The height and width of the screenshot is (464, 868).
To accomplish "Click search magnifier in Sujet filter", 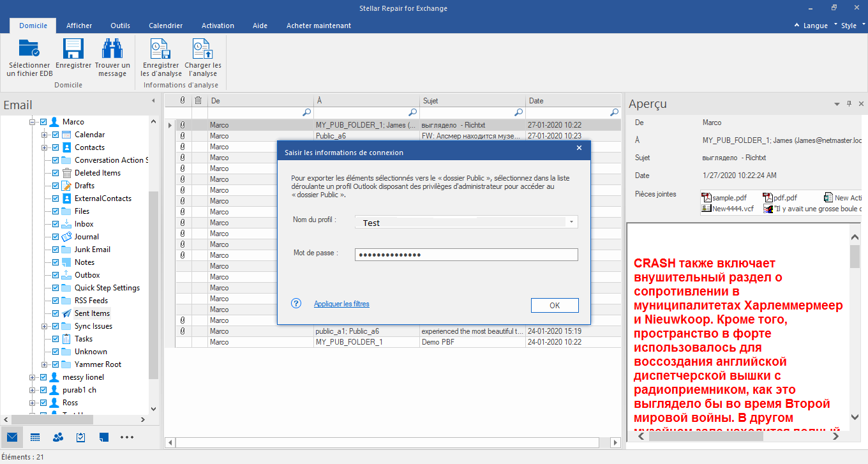I will pyautogui.click(x=519, y=112).
